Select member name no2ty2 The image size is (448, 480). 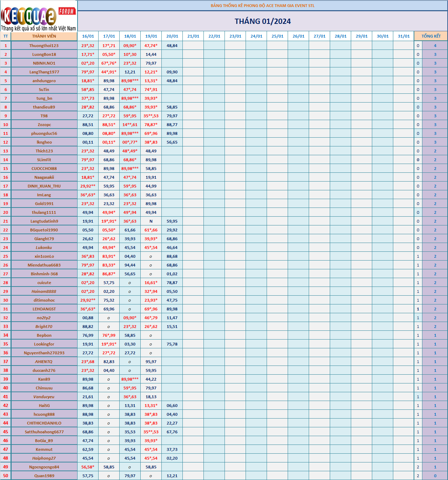[44, 318]
